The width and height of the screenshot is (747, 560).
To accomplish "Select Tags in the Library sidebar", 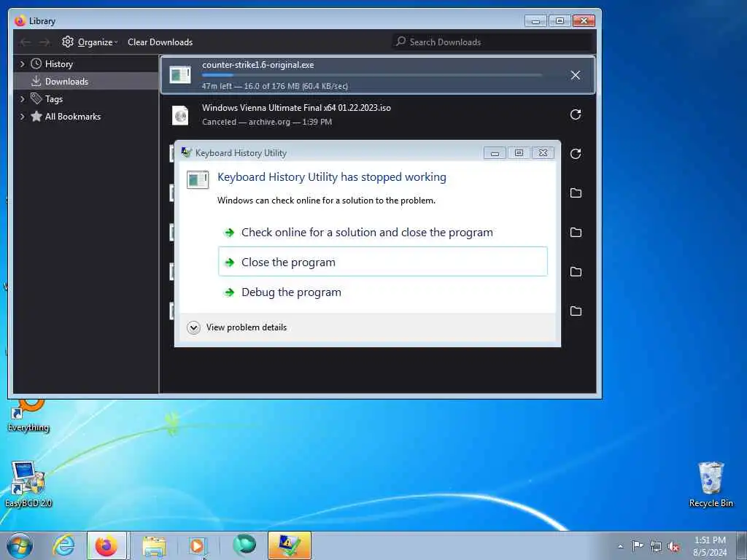I will coord(54,99).
